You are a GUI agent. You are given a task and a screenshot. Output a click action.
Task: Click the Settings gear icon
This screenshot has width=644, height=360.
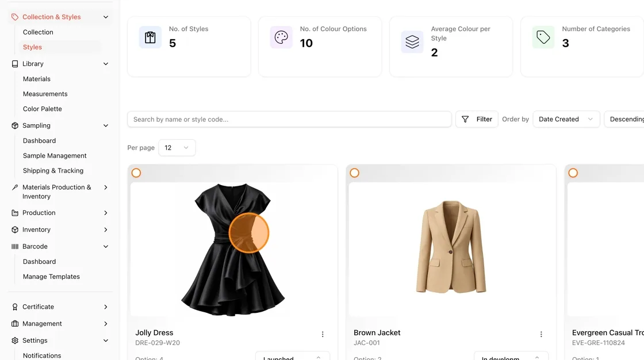pos(15,340)
